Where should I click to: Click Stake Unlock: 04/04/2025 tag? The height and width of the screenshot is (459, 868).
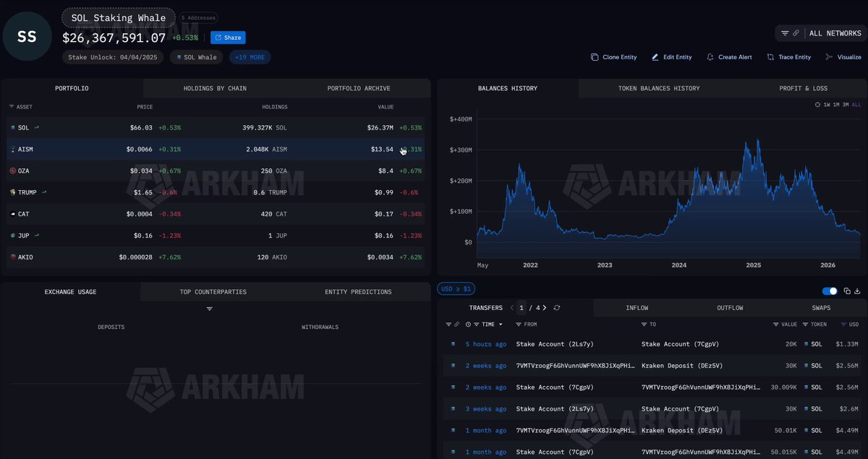coord(114,57)
